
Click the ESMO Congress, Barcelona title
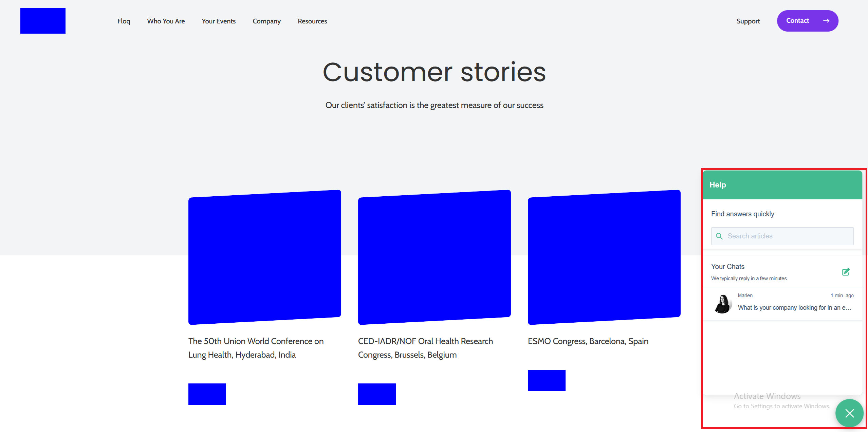(x=588, y=341)
